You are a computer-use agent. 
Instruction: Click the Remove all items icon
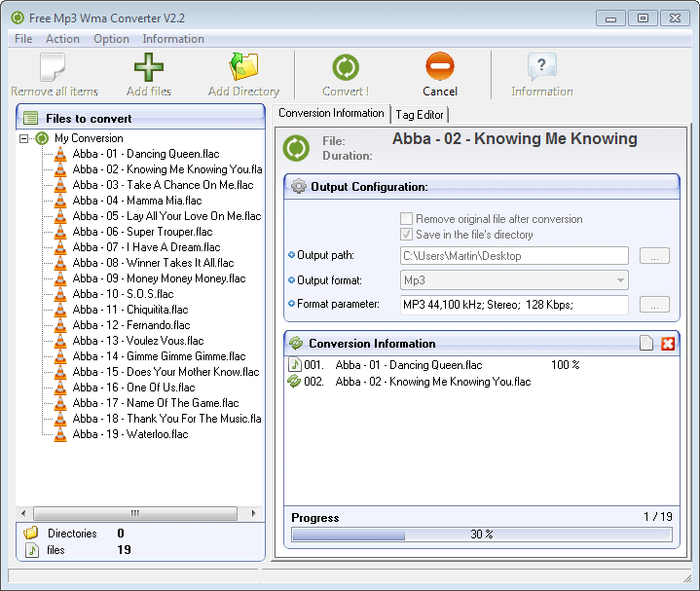click(54, 67)
